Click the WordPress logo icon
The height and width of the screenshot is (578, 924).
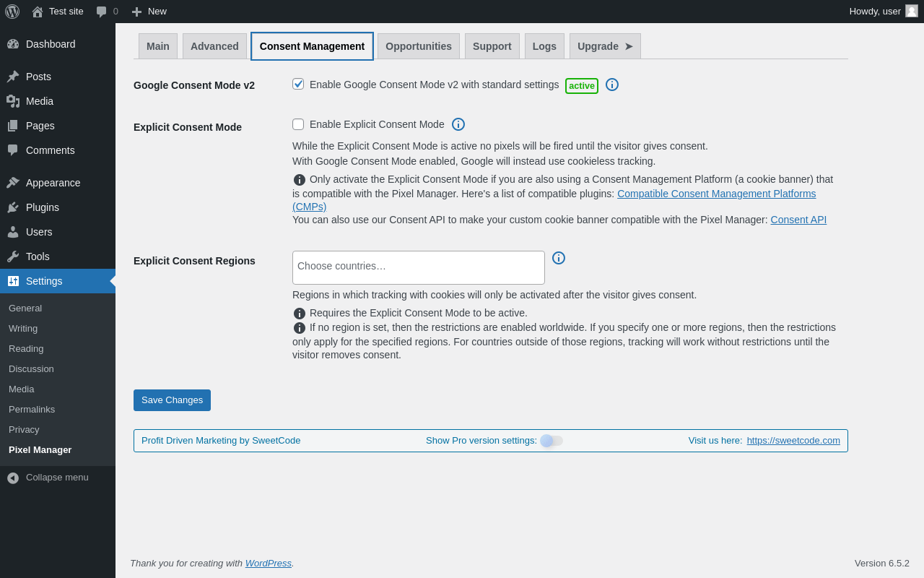pos(12,12)
